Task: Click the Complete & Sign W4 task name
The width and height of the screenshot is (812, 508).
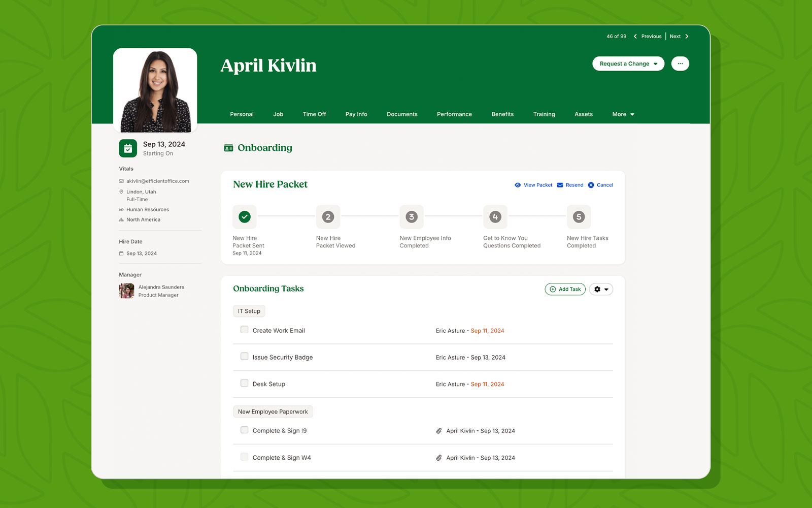Action: coord(282,458)
